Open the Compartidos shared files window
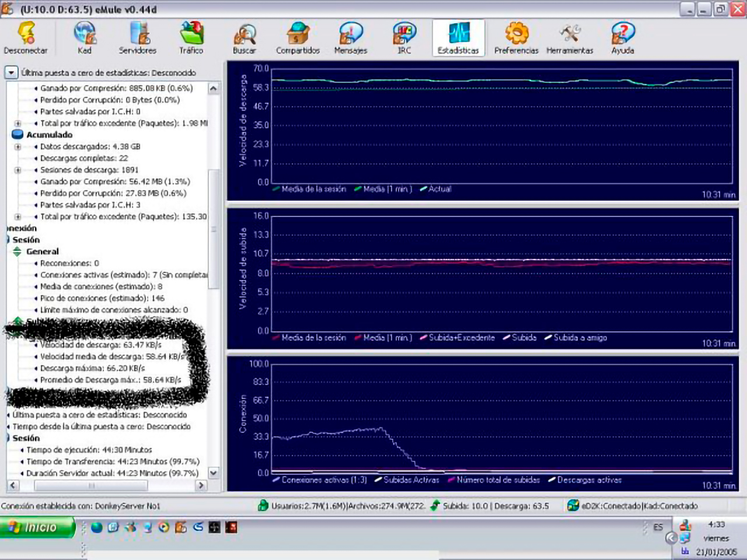This screenshot has width=747, height=560. tap(298, 38)
